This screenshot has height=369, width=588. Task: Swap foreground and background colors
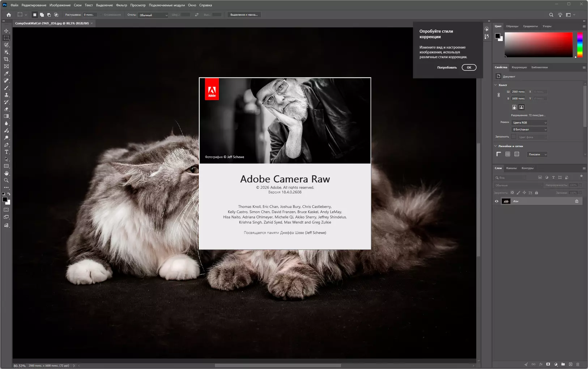(x=9, y=194)
